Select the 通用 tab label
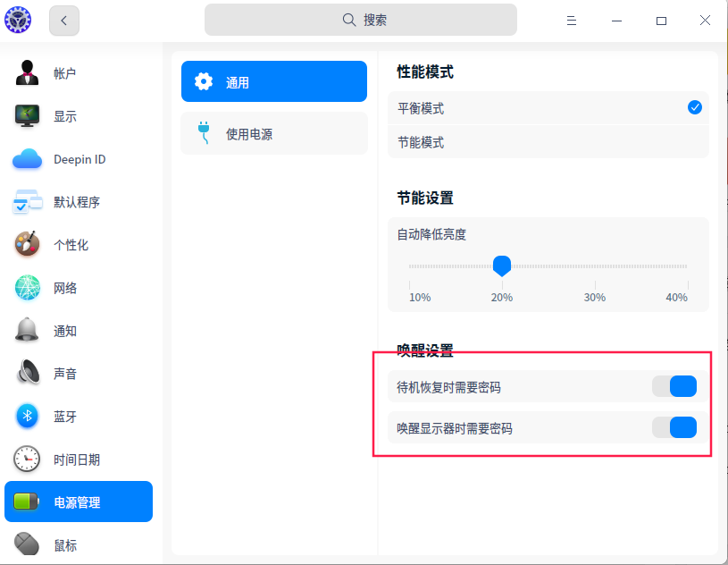The height and width of the screenshot is (565, 728). [x=238, y=83]
